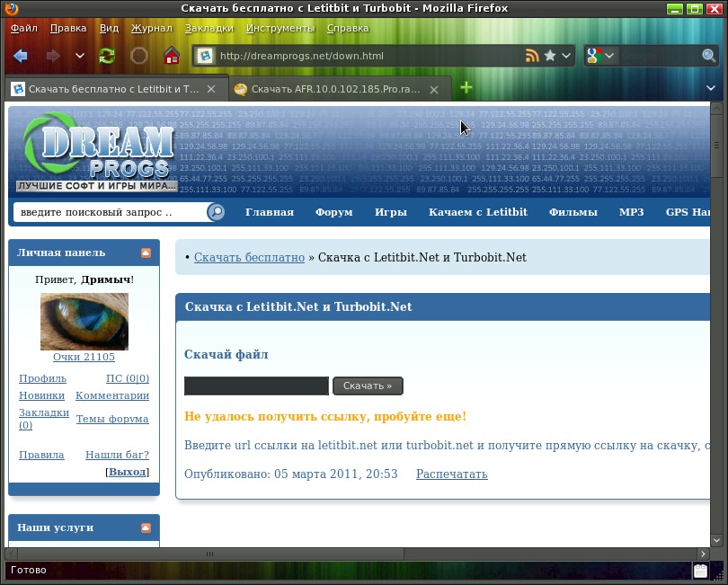This screenshot has width=728, height=585.
Task: Click the URL text dreamprogs.net/down.html
Action: pos(301,57)
